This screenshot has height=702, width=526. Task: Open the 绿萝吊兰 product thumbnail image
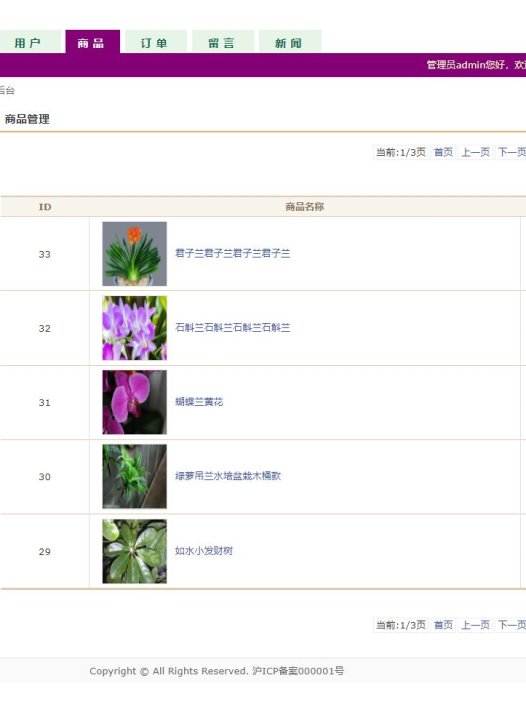pos(134,476)
